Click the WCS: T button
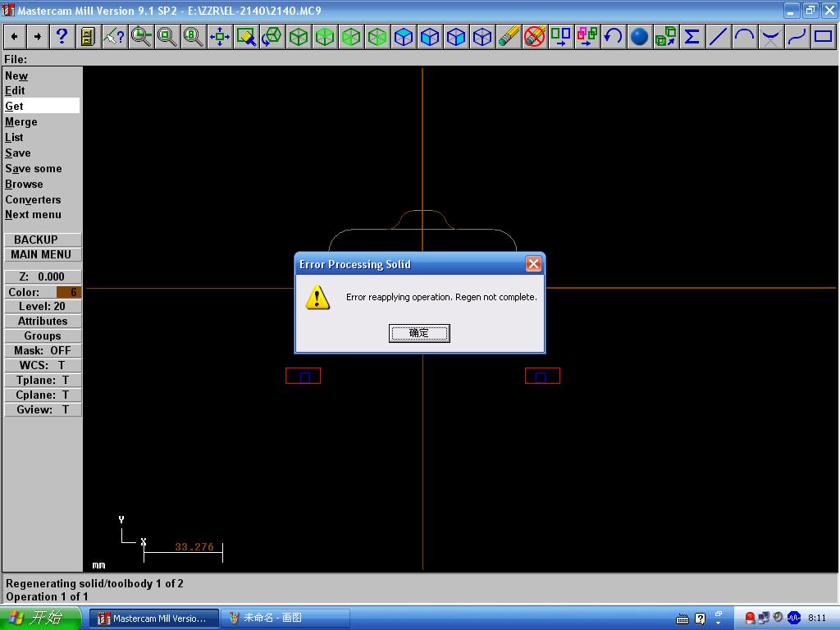 (43, 365)
